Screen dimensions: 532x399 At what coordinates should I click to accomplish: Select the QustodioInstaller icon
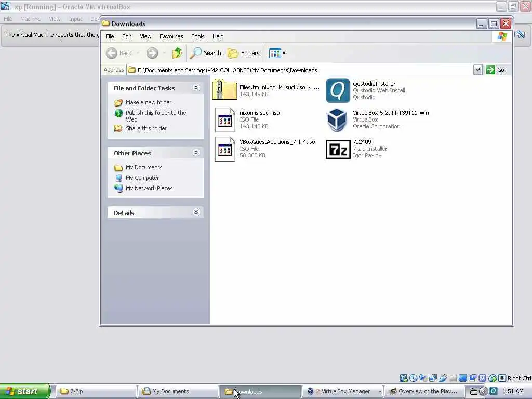[x=338, y=90]
